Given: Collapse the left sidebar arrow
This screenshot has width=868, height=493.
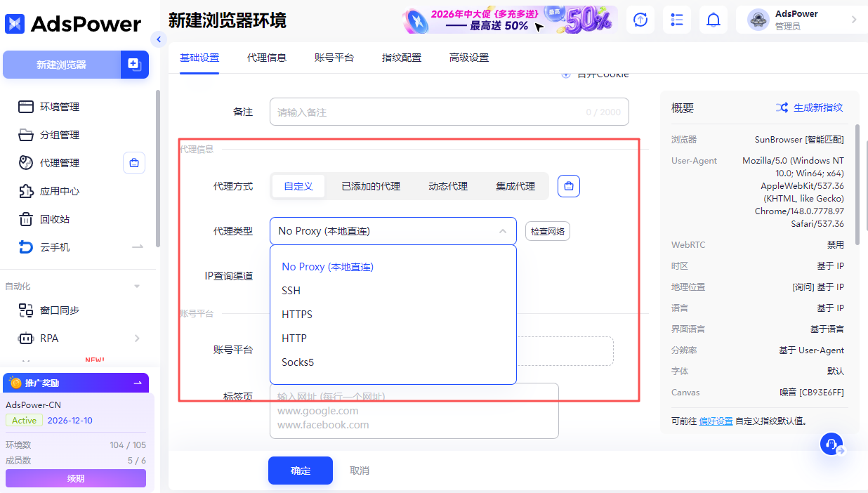Looking at the screenshot, I should coord(159,39).
